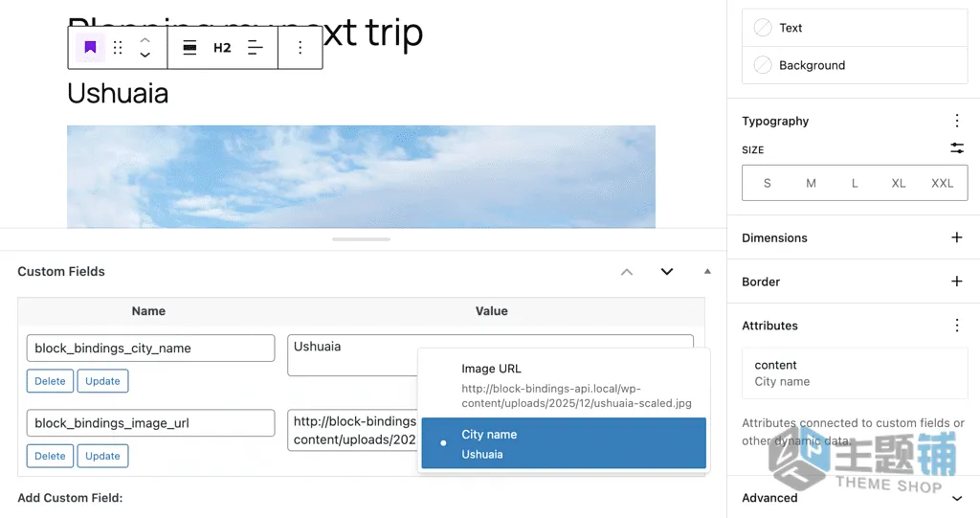
Task: Select font size S
Action: click(x=767, y=183)
